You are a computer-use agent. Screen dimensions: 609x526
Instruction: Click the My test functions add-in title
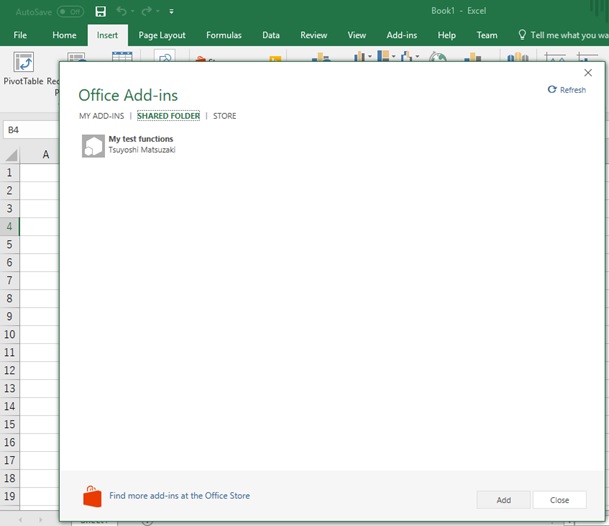click(x=141, y=139)
